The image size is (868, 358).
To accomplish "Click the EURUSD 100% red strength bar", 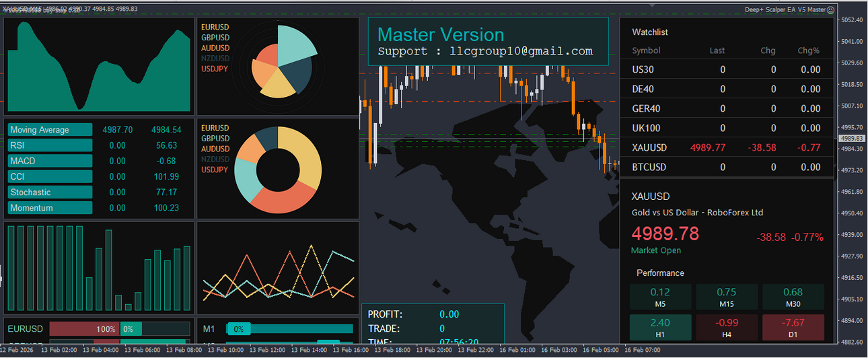I will point(85,329).
